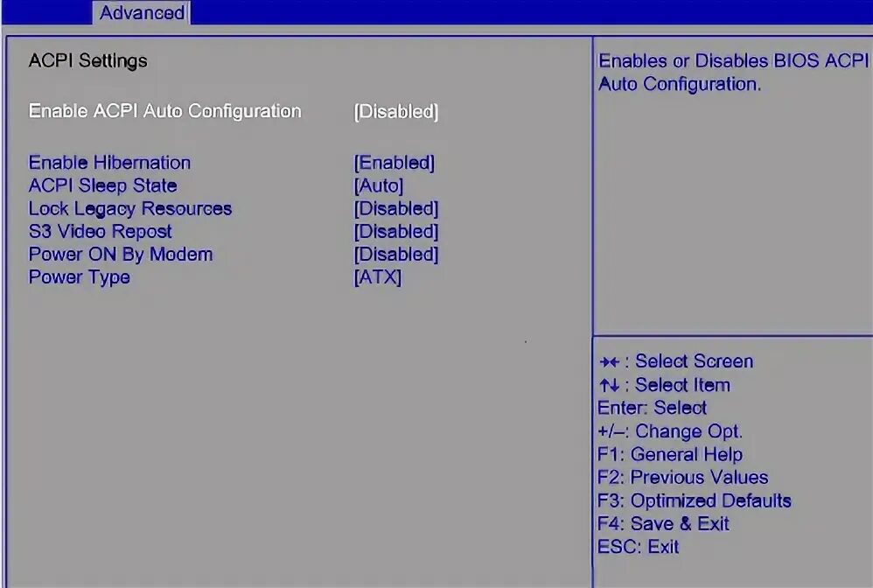Open ACPI Sleep State [Auto] value
This screenshot has width=873, height=588.
click(379, 185)
